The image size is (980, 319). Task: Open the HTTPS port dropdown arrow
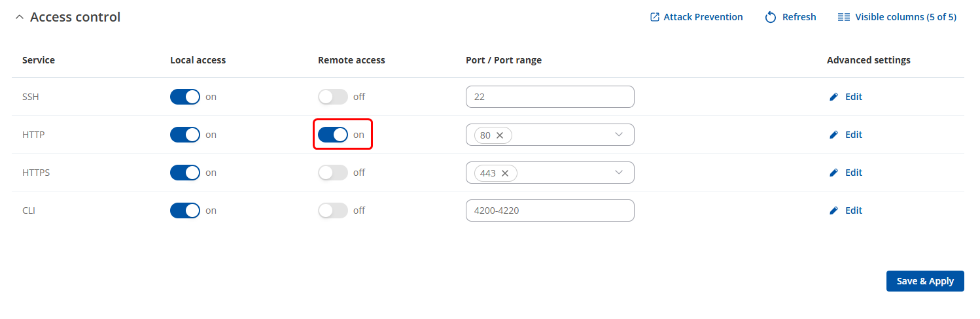(619, 173)
